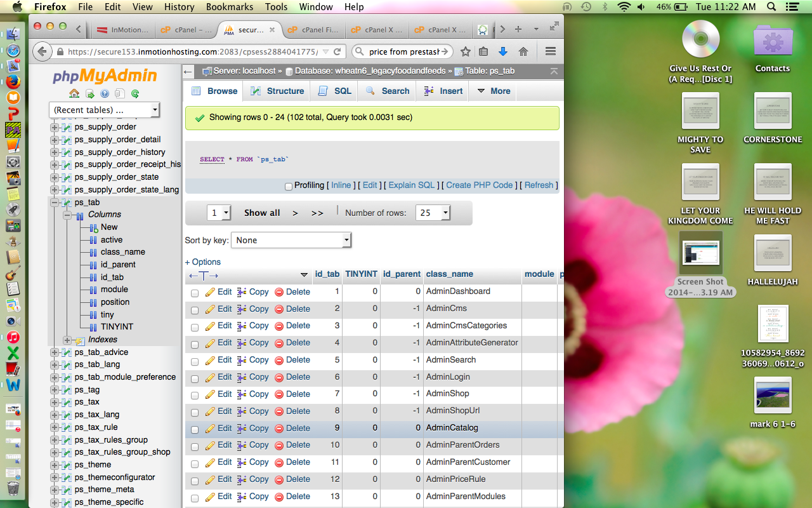Open the History menu in menu bar
812x508 pixels.
179,7
